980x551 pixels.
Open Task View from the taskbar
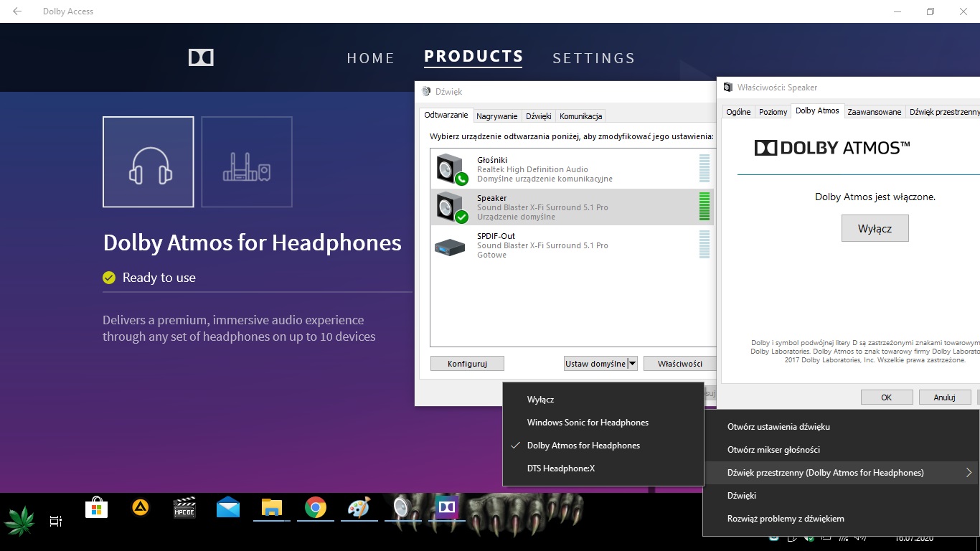[x=56, y=522]
